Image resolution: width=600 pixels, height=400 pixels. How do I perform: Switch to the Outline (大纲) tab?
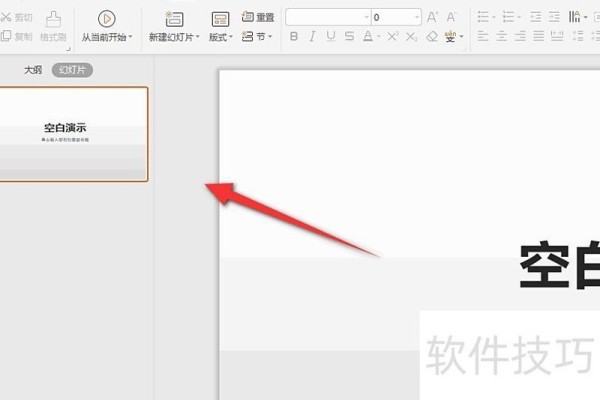33,70
